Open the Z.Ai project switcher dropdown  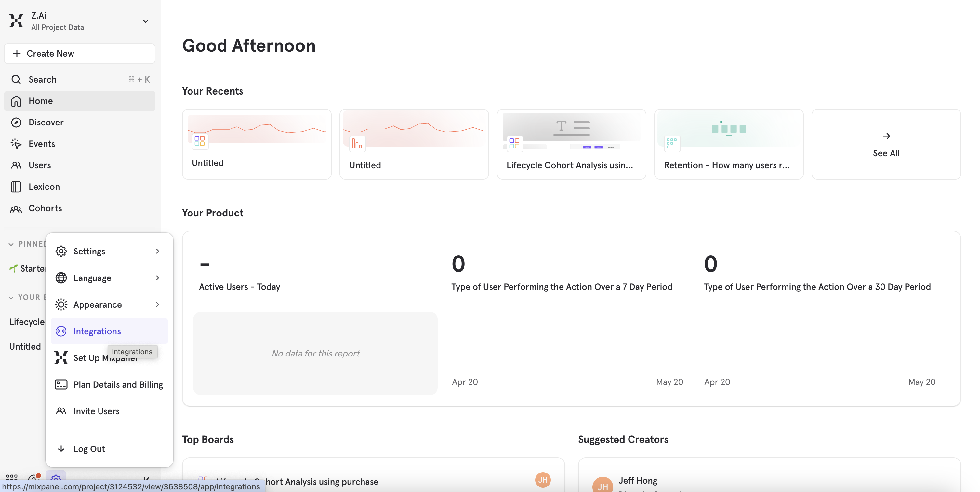145,21
